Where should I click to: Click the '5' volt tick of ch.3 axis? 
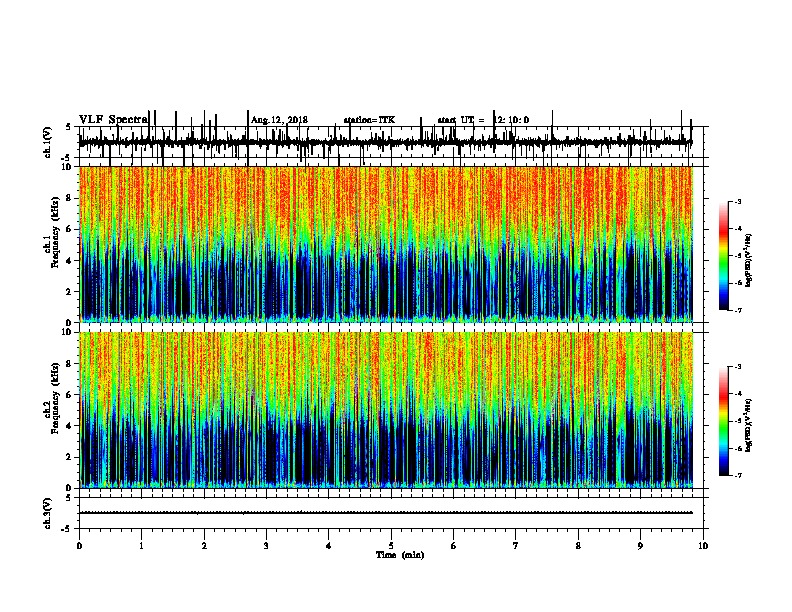(x=69, y=498)
